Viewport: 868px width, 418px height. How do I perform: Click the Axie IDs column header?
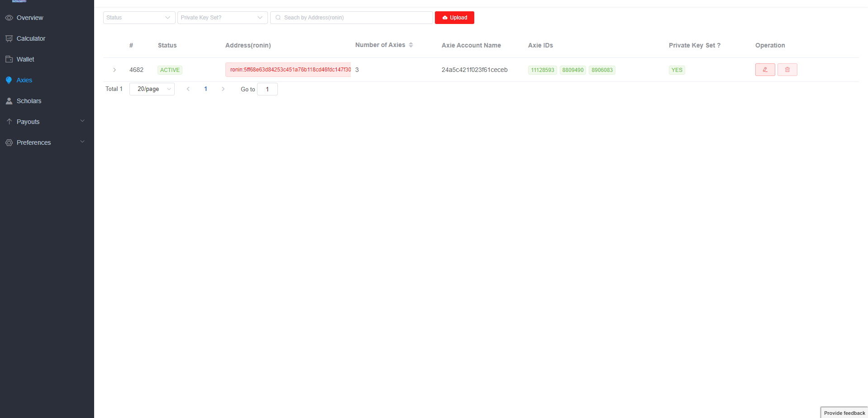click(x=540, y=45)
